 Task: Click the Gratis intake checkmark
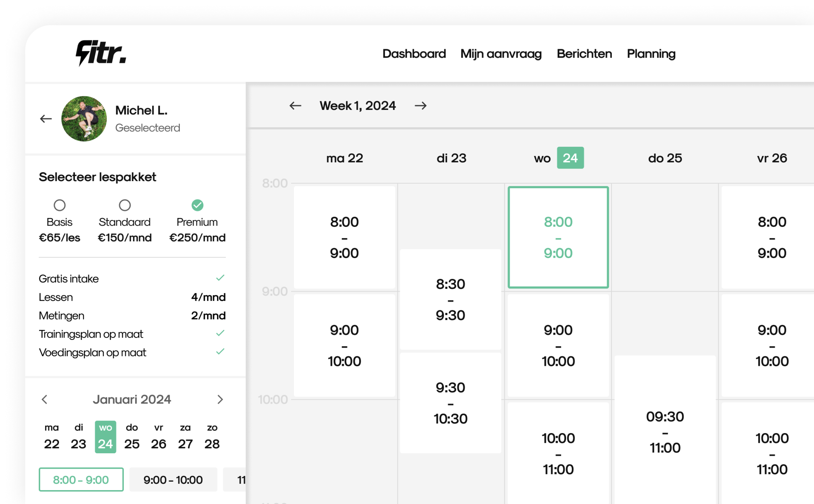pos(220,278)
